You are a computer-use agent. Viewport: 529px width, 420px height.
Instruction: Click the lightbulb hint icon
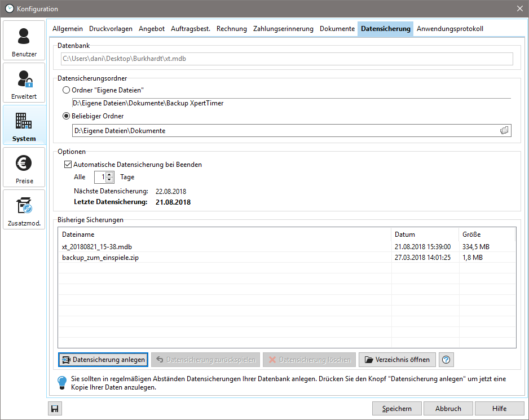(61, 382)
